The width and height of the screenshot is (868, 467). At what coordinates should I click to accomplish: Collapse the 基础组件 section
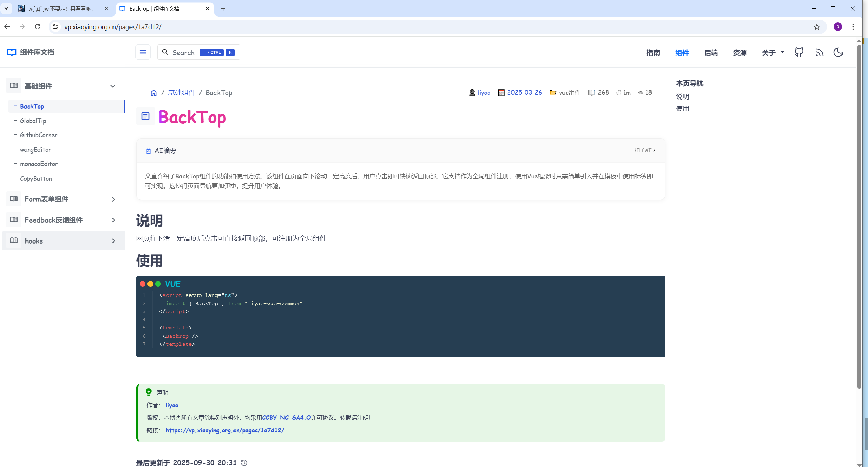(112, 86)
